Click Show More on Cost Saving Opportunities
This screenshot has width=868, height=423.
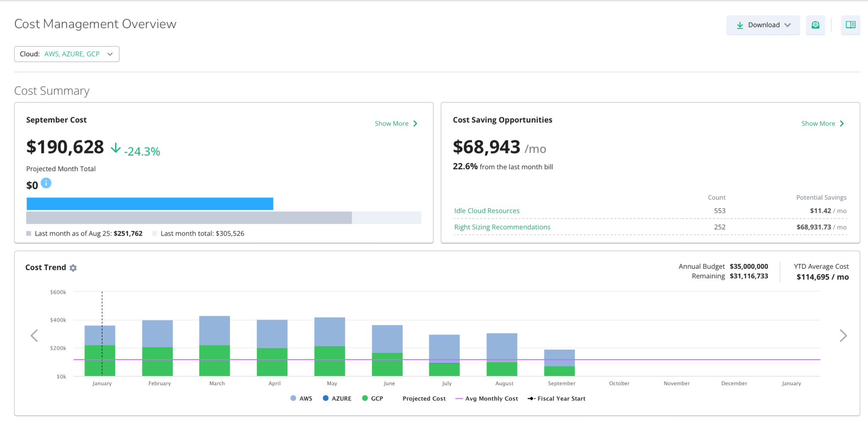point(822,123)
